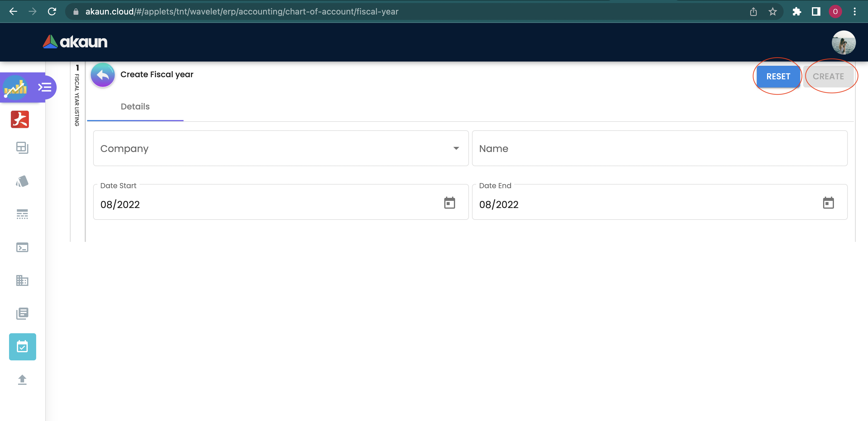Screen dimensions: 868x421
Task: Open the fiscal year calendar-check sidebar icon
Action: [x=22, y=347]
